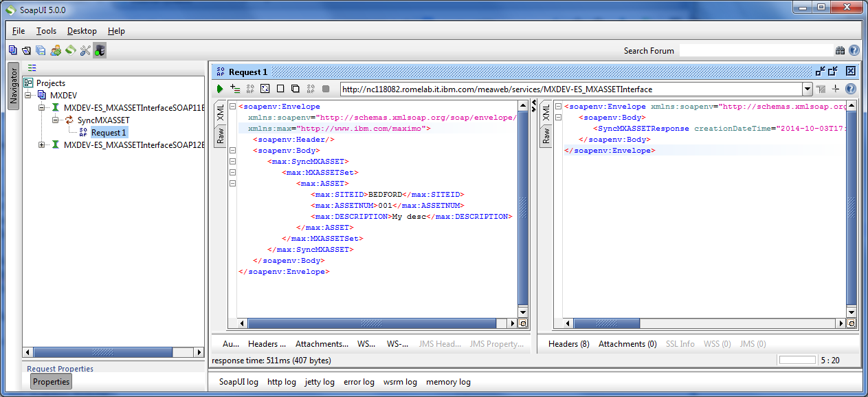Click the detach Request 1 window icon
868x397 pixels.
tap(820, 71)
